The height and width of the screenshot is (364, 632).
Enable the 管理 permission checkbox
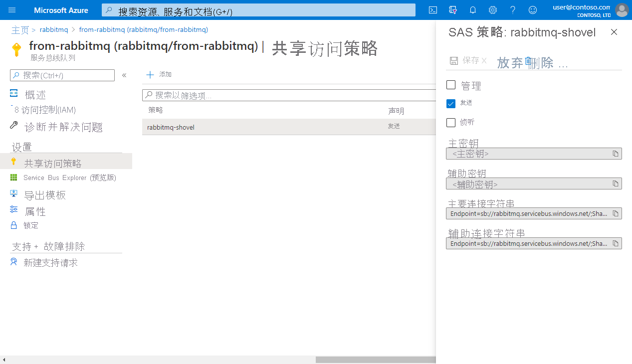coord(451,85)
